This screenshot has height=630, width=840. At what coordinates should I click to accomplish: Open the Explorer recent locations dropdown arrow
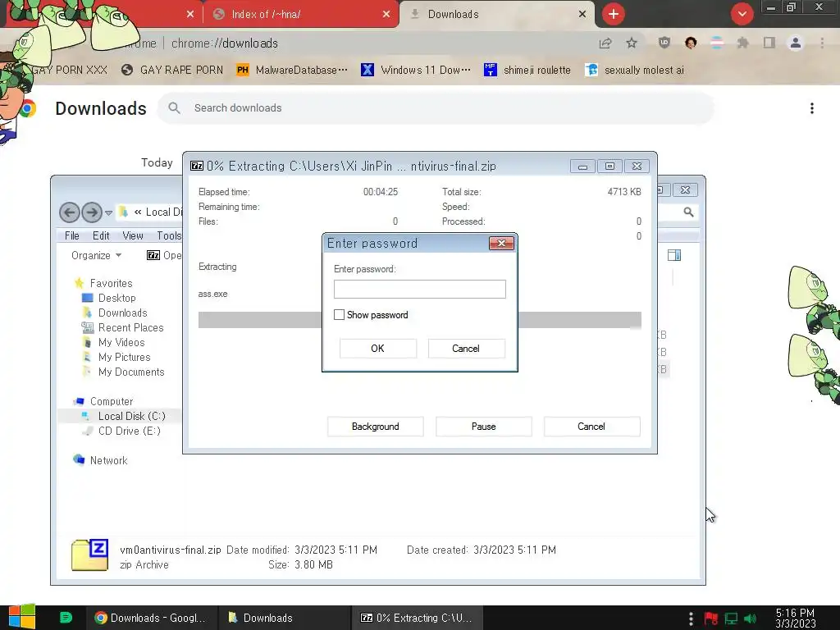point(109,212)
